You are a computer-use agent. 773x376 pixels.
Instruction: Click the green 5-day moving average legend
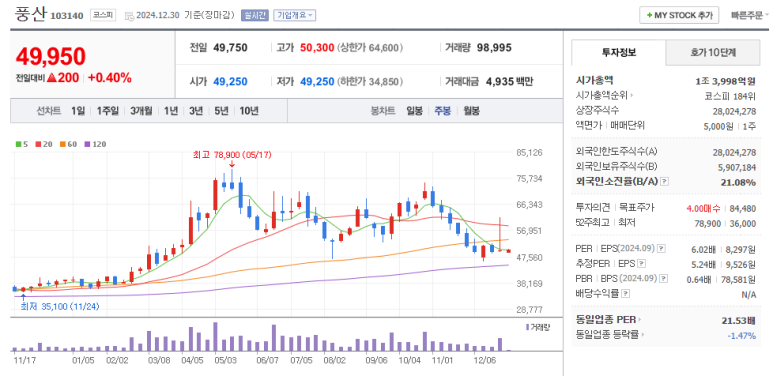[x=22, y=144]
